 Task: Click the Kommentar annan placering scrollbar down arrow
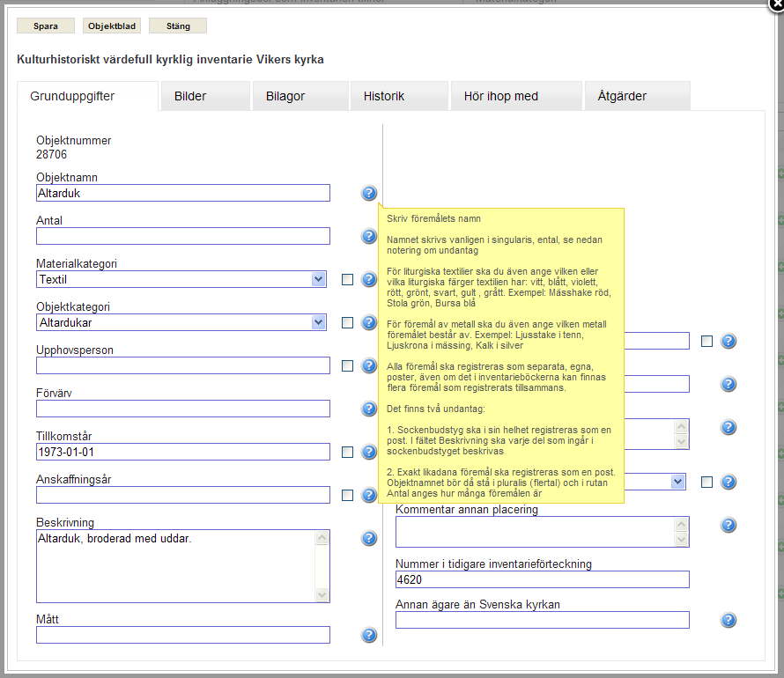(x=681, y=539)
